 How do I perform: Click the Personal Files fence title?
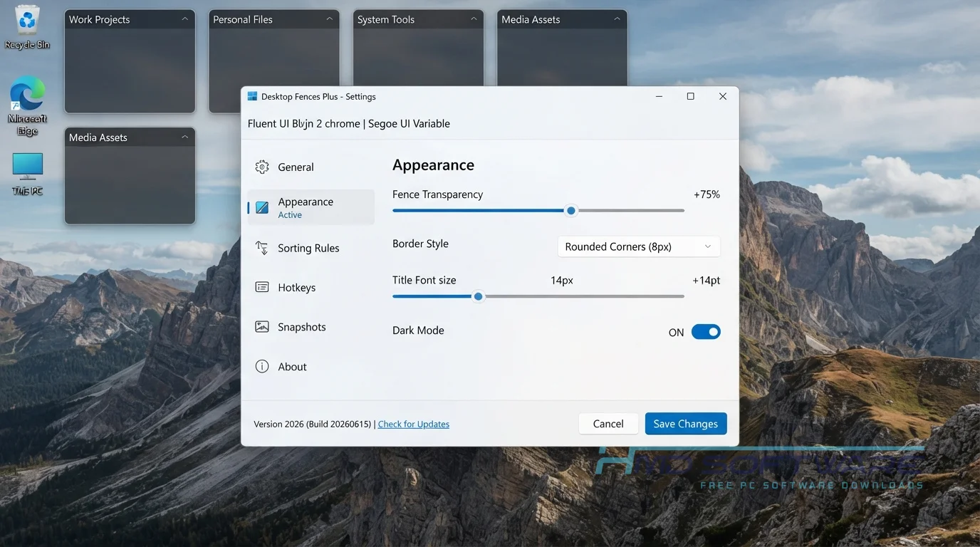(243, 19)
